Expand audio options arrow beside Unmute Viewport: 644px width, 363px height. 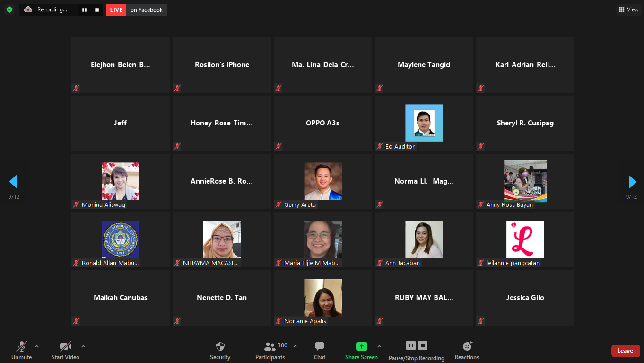pos(37,346)
